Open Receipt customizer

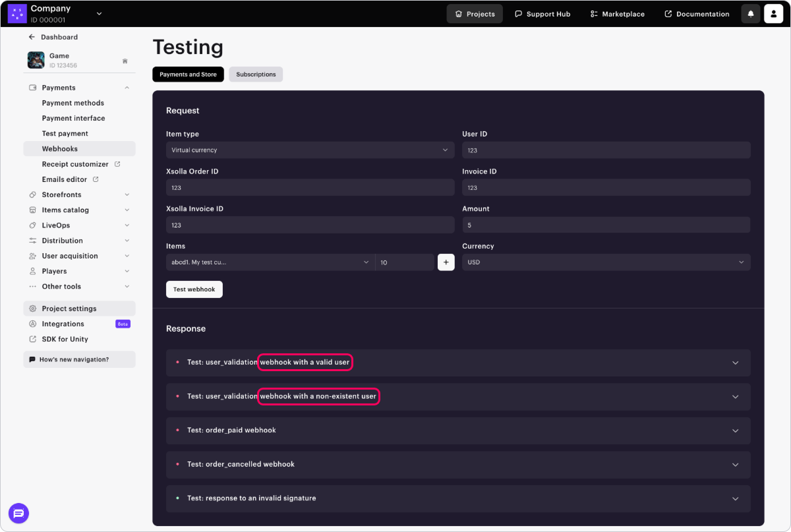(75, 164)
